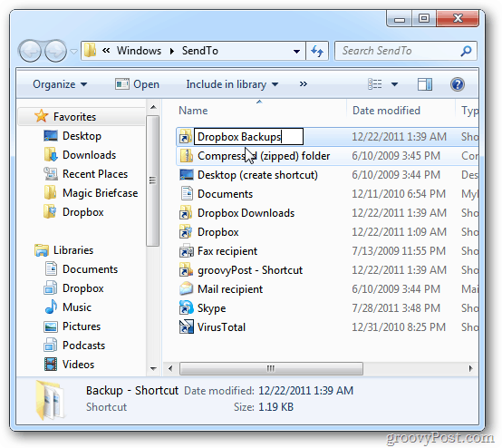The width and height of the screenshot is (502, 448).
Task: Select the SendTo breadcrumb segment
Action: click(x=200, y=51)
